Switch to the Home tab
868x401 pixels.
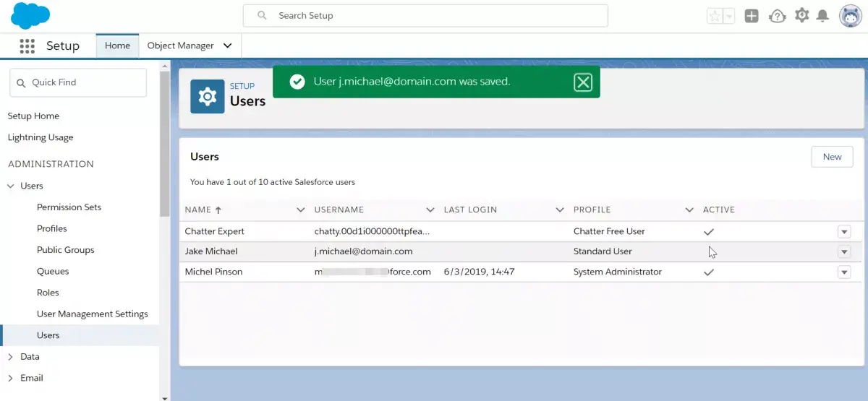coord(117,46)
